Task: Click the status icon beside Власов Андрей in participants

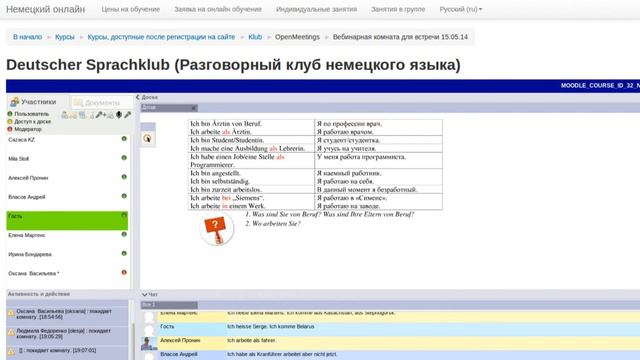Action: pyautogui.click(x=124, y=196)
